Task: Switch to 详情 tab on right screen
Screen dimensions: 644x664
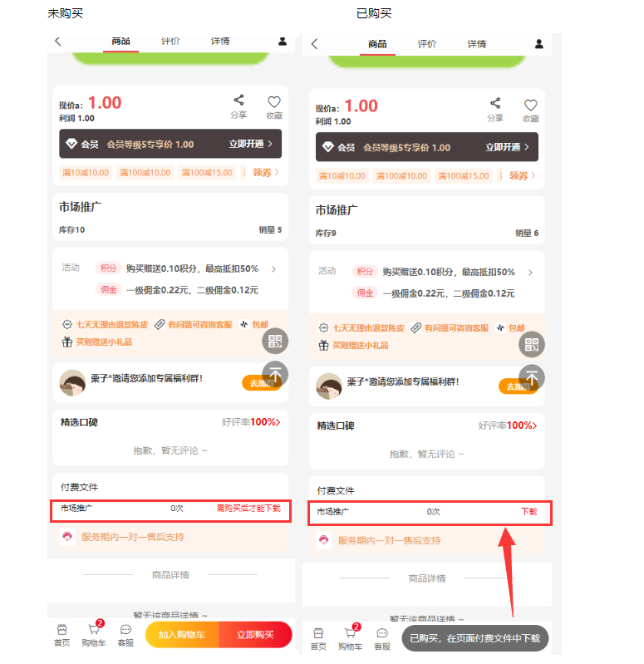Action: click(477, 44)
